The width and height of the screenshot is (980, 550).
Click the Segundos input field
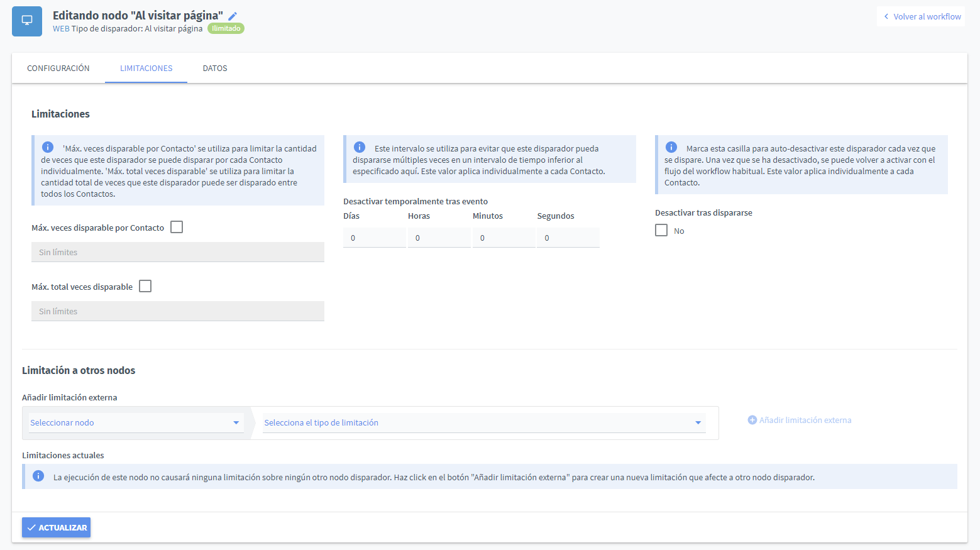(x=568, y=238)
